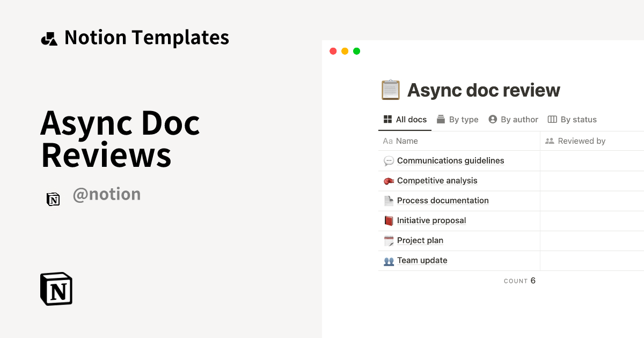This screenshot has width=644, height=338.
Task: Click the calendar icon beside Project plan
Action: pos(388,240)
